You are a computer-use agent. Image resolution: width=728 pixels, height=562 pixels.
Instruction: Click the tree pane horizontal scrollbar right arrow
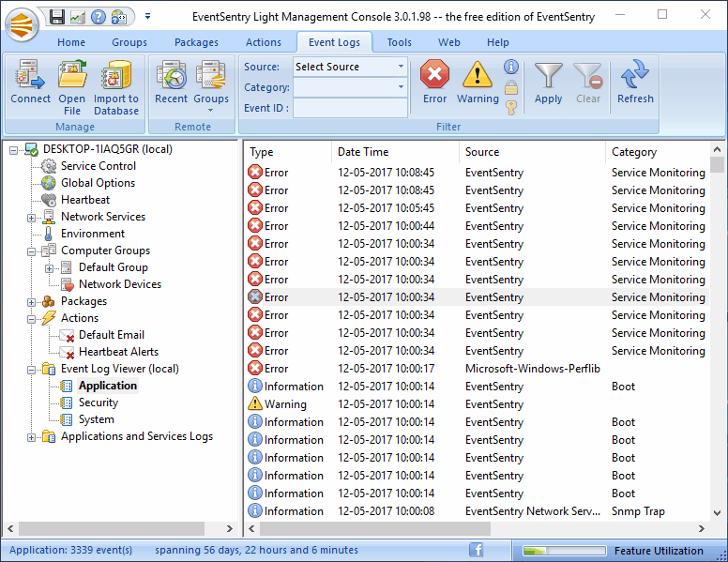click(x=229, y=528)
